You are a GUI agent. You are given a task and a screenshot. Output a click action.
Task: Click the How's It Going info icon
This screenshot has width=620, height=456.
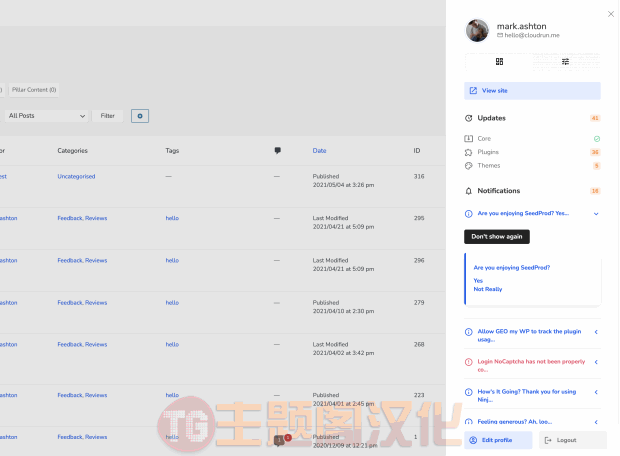point(469,392)
